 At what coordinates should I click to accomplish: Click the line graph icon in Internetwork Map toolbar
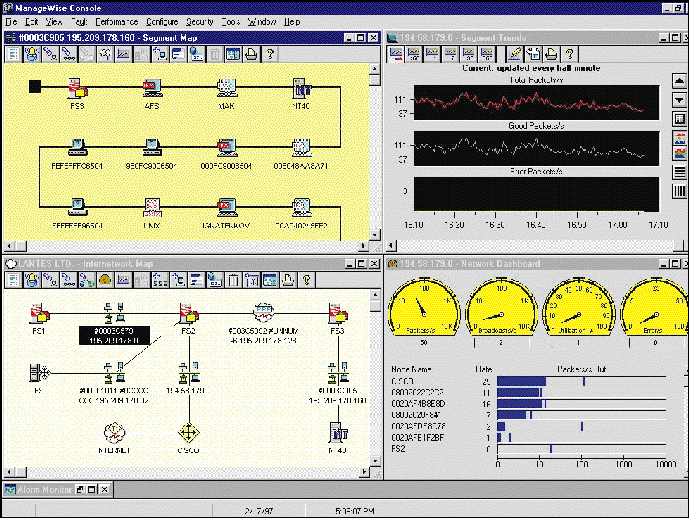(123, 280)
